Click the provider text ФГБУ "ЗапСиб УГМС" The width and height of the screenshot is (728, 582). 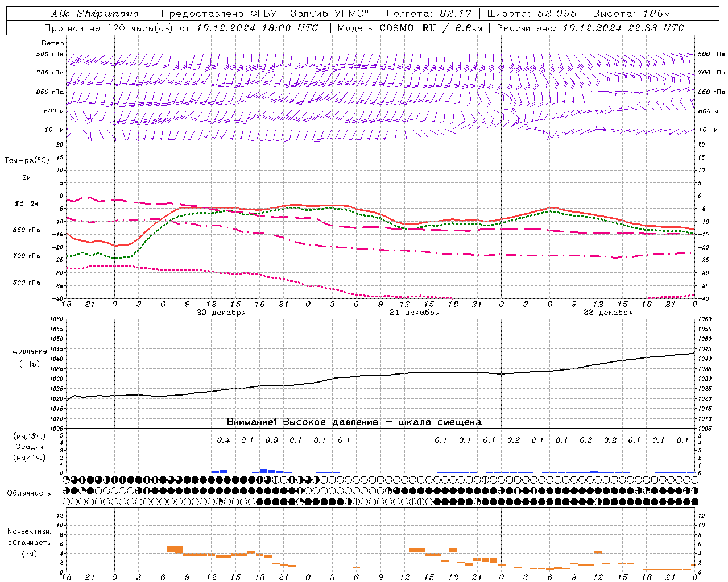[x=309, y=14]
